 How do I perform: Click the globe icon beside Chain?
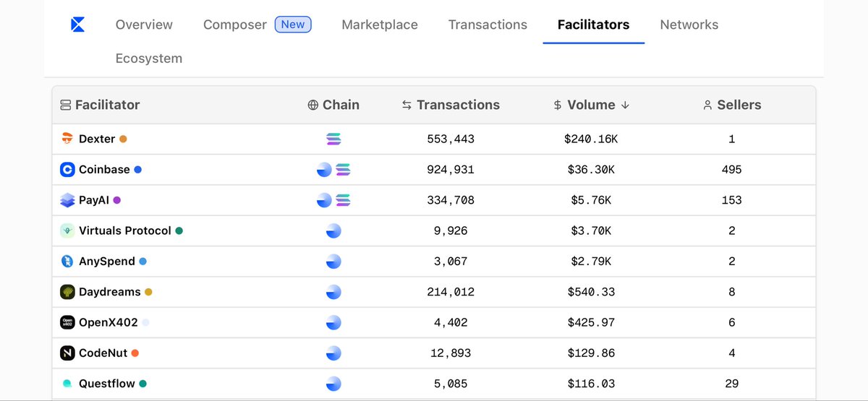[x=313, y=105]
